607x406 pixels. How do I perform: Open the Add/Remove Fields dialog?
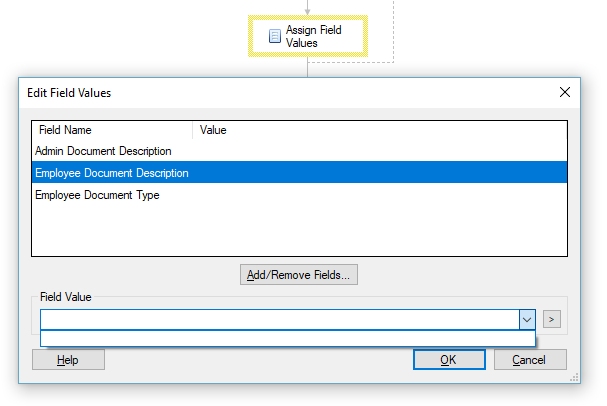299,275
